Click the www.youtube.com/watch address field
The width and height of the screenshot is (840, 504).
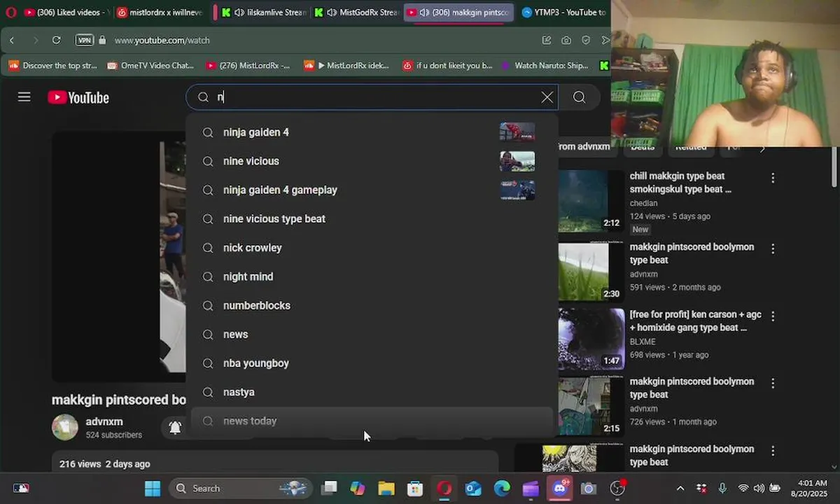click(162, 41)
